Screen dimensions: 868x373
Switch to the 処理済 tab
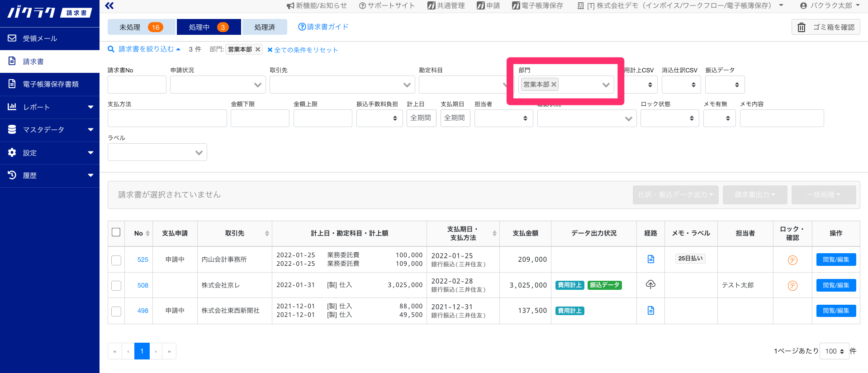coord(264,27)
